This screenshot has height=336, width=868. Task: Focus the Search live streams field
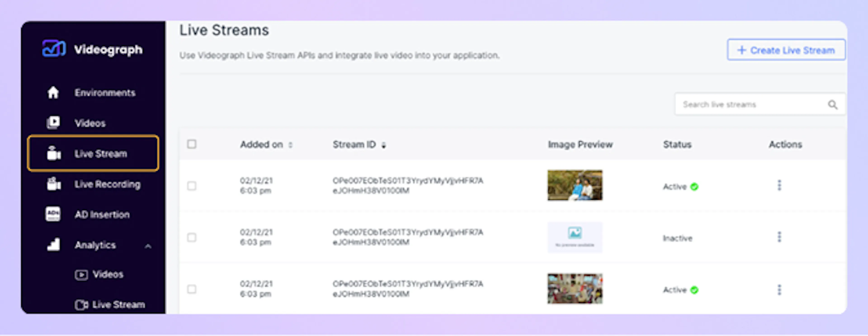751,105
